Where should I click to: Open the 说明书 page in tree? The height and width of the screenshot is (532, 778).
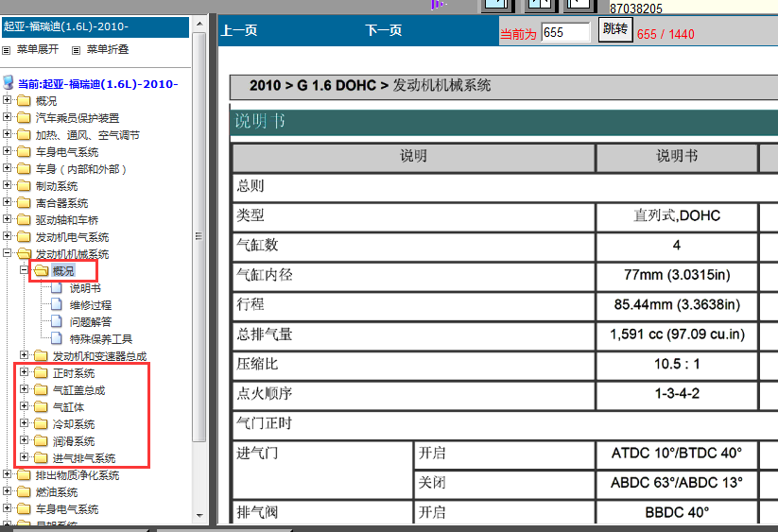[85, 288]
